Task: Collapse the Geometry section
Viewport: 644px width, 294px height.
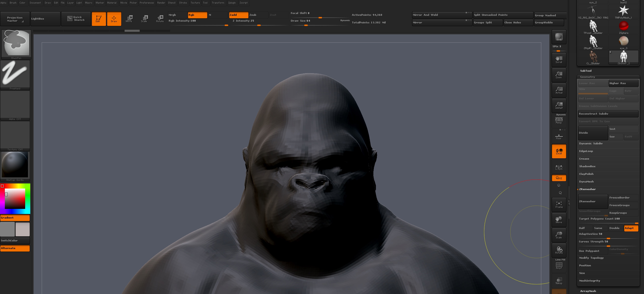Action: [588, 77]
